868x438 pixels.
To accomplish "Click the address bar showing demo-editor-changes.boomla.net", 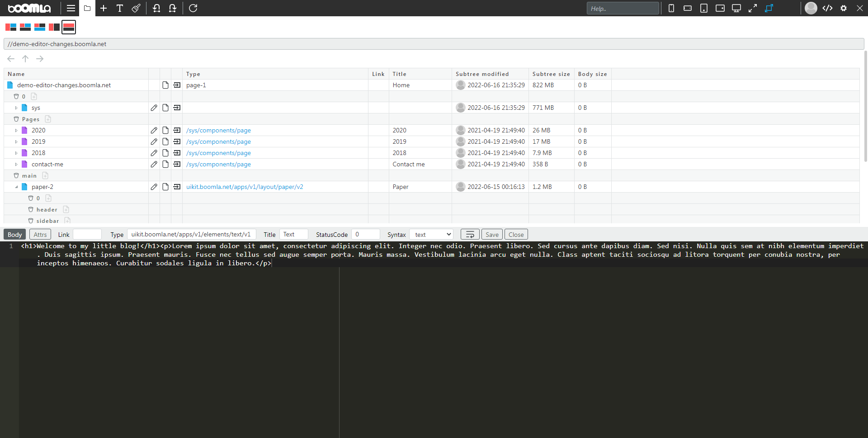I will (181, 44).
